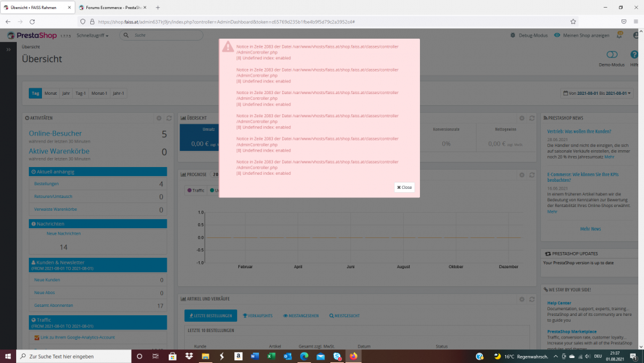Select the Monat-1 date range tab
Screen dimensions: 644x363
point(99,93)
